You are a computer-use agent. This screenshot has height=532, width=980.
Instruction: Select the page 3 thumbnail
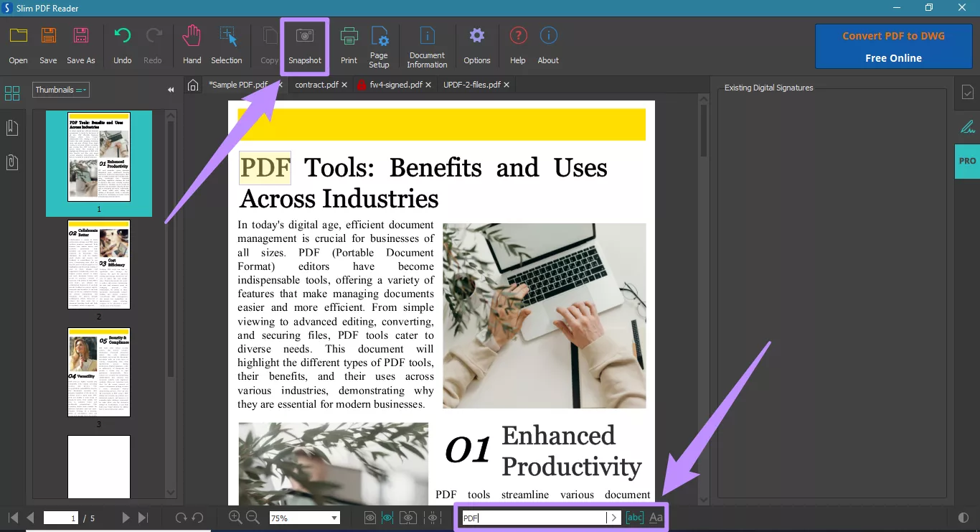pyautogui.click(x=98, y=372)
